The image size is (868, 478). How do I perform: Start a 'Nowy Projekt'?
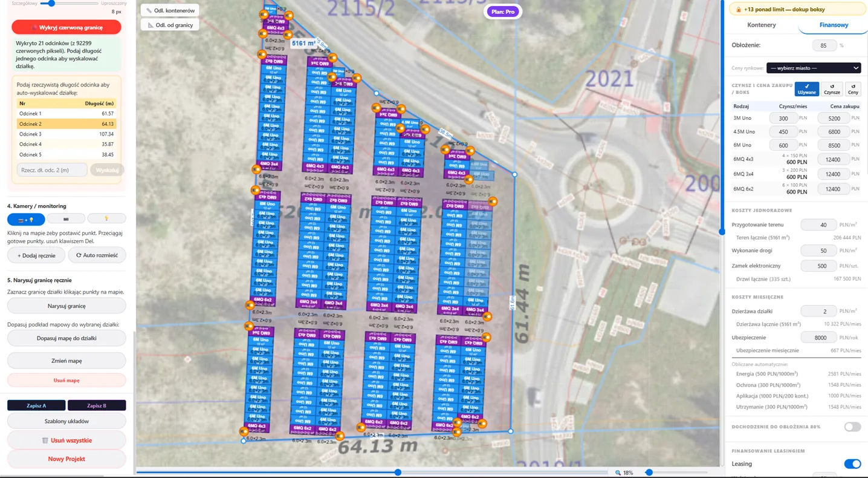(66, 459)
